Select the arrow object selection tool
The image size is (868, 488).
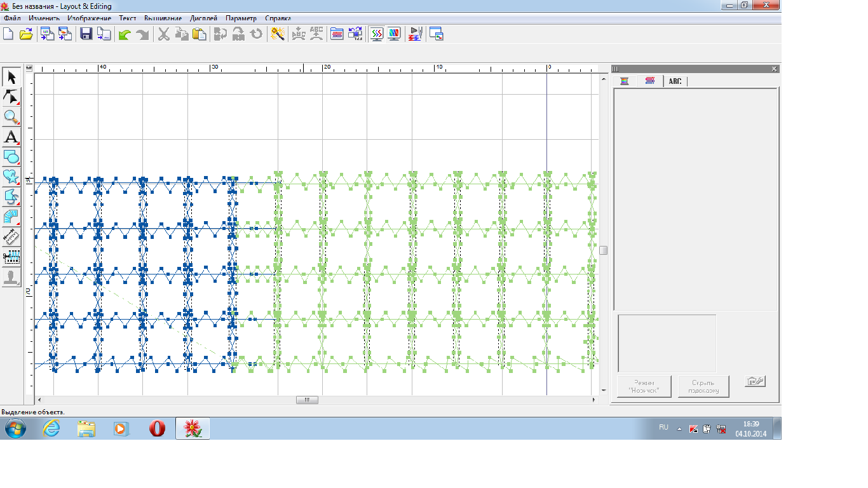(x=11, y=78)
